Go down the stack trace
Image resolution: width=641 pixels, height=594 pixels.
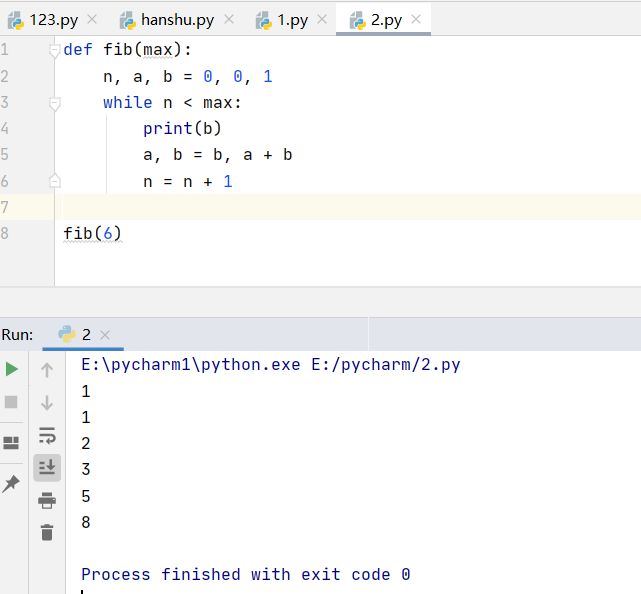pos(47,403)
